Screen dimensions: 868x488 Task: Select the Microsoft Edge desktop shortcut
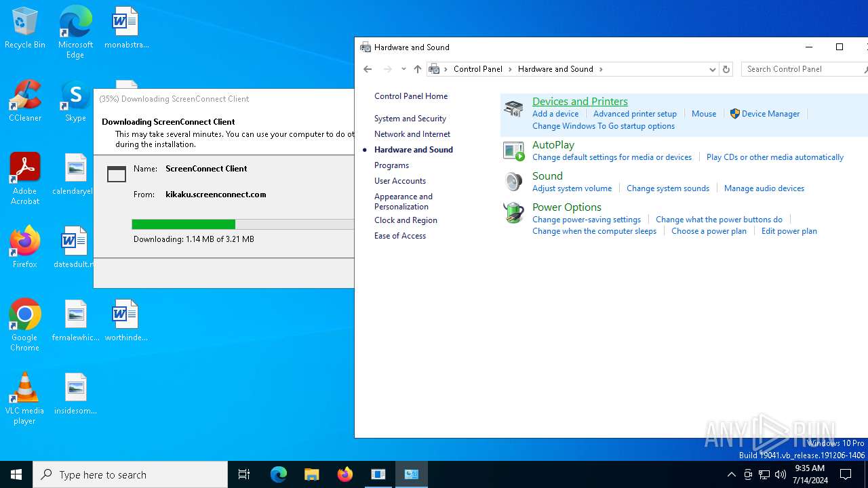(75, 32)
